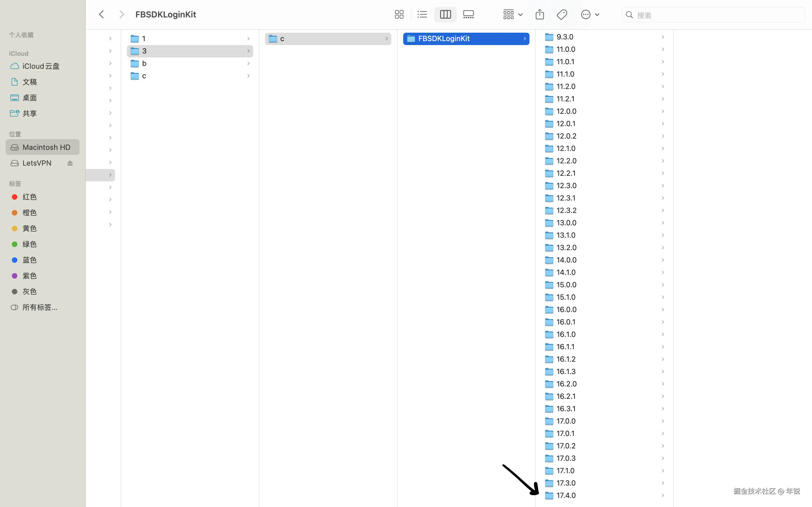Select the red 红色 tag
812x507 pixels.
click(30, 197)
